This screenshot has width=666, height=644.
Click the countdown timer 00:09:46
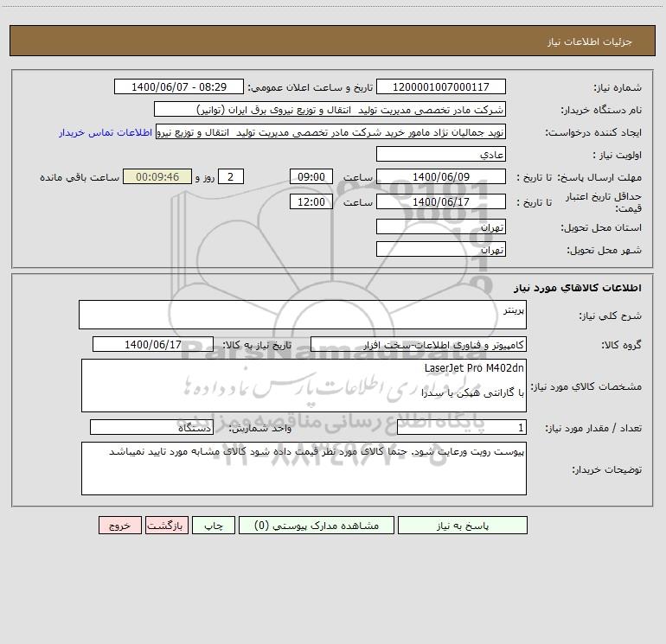(x=157, y=176)
